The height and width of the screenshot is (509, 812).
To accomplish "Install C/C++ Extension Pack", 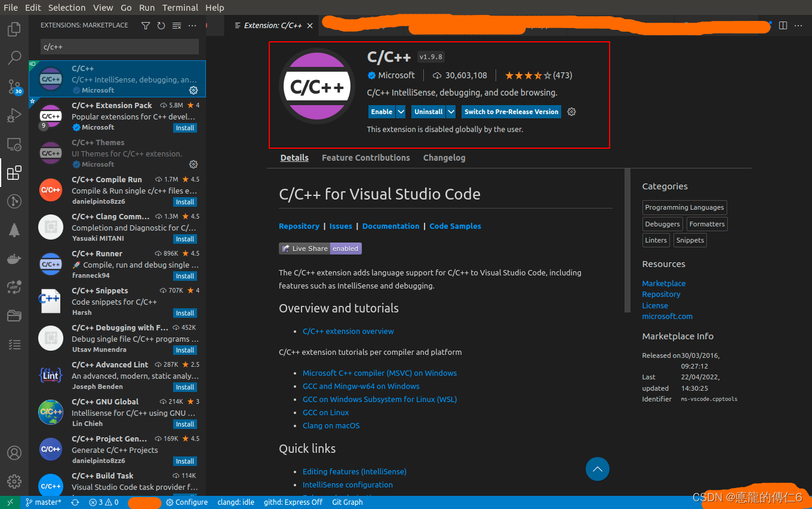I will (x=185, y=128).
